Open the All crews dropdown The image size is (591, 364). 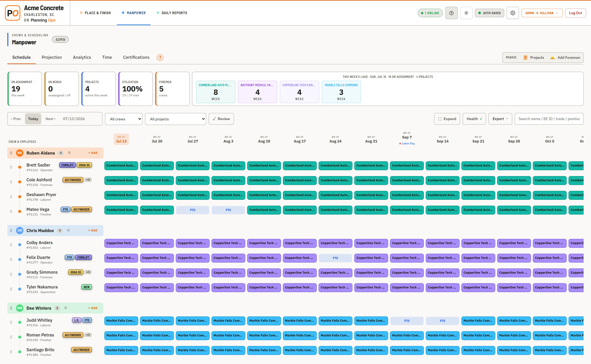tap(124, 119)
